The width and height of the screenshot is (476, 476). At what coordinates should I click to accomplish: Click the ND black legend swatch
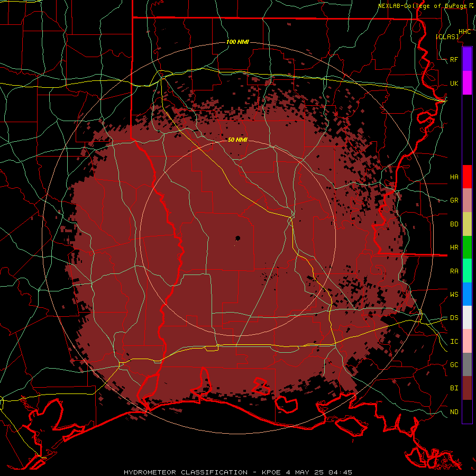click(467, 411)
